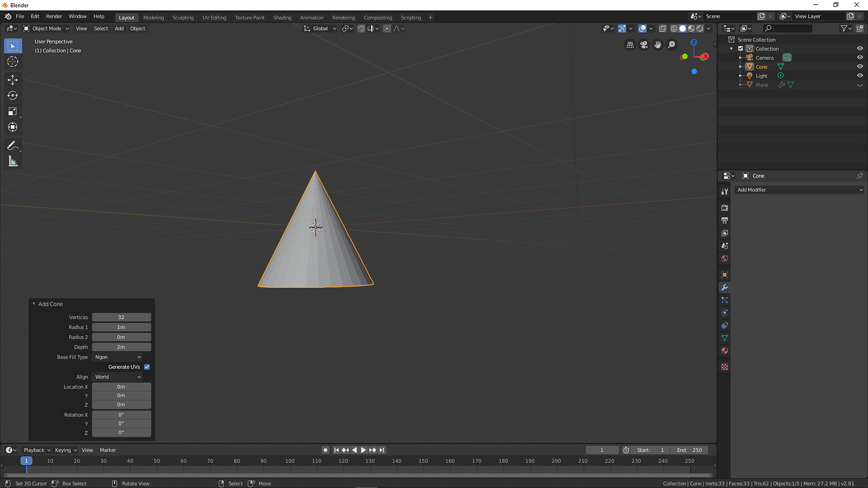Select the Rotate tool
868x488 pixels.
click(x=13, y=96)
